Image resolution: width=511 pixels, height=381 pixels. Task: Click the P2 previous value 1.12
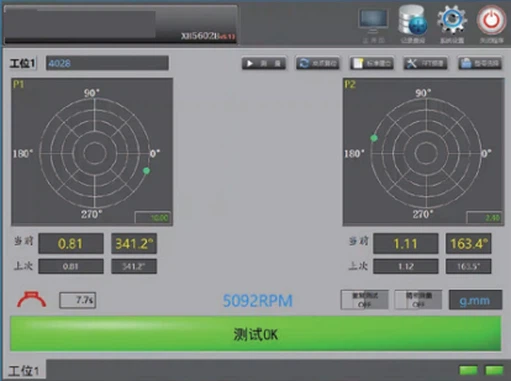coord(406,266)
